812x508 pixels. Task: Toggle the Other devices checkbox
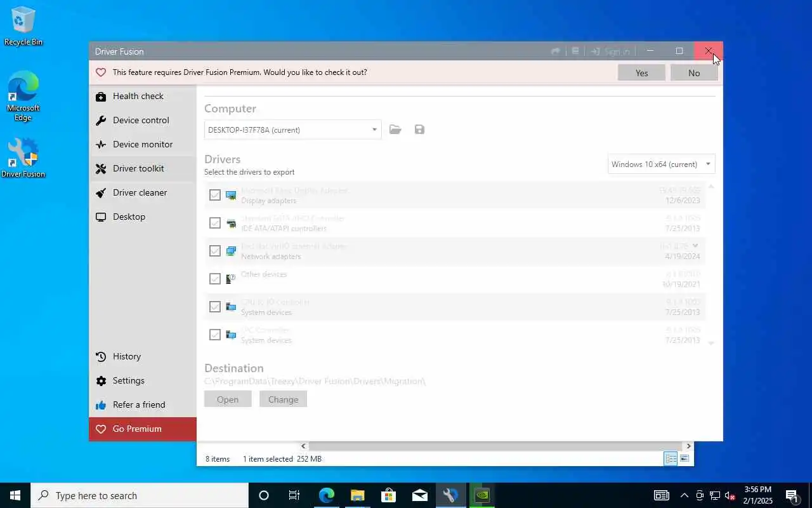click(x=215, y=279)
